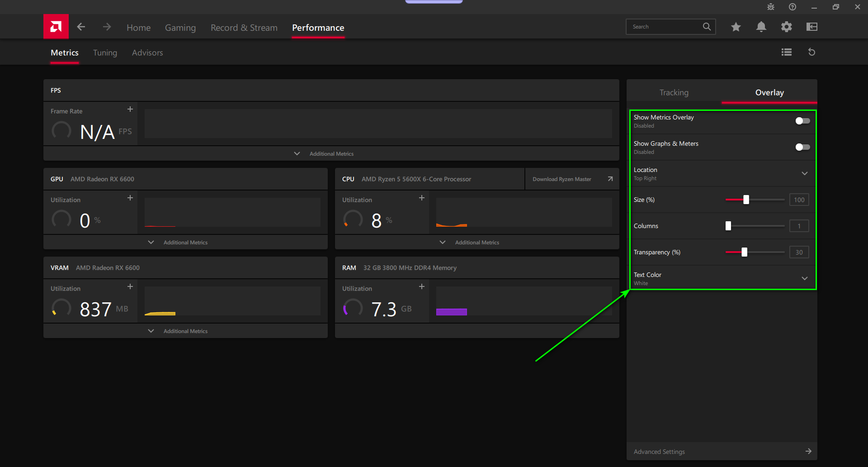Select the Metrics sub-tab

tap(65, 52)
